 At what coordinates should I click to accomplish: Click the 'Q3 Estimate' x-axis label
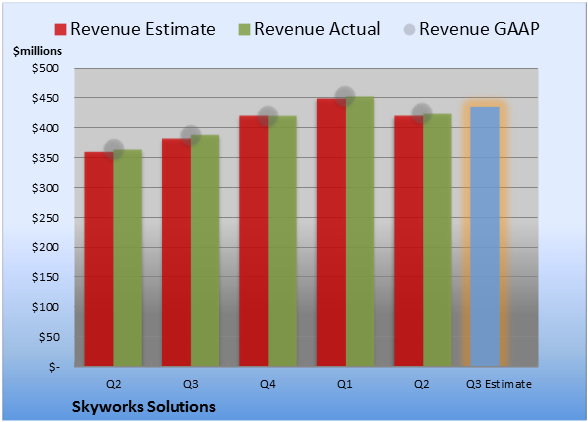(x=499, y=384)
